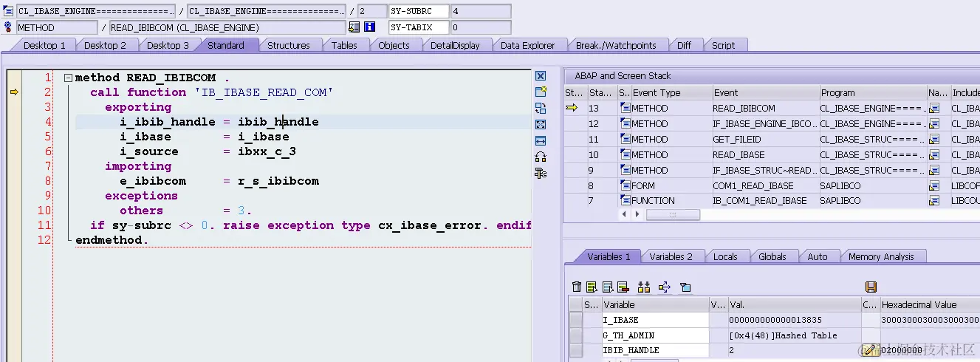Click the stack scroll right arrow

click(637, 214)
